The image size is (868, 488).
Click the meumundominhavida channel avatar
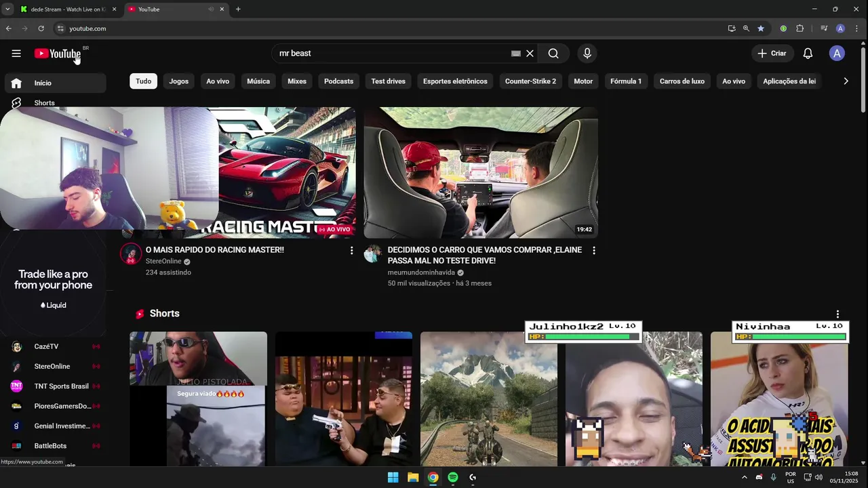pos(373,254)
